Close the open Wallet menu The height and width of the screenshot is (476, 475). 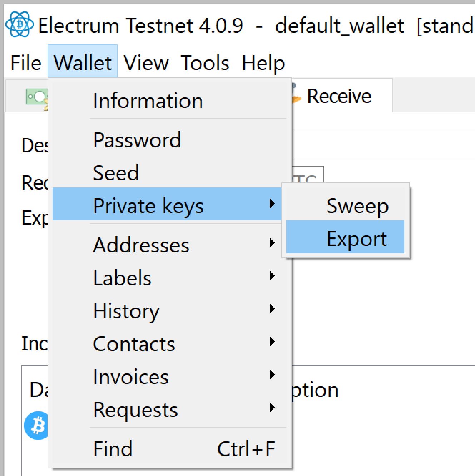point(83,62)
